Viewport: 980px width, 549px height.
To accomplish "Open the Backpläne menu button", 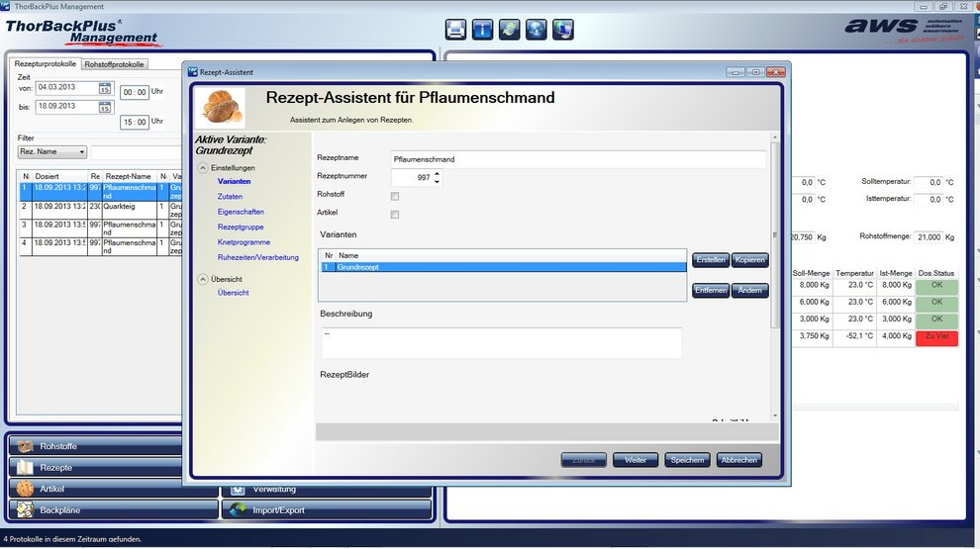I will point(113,509).
